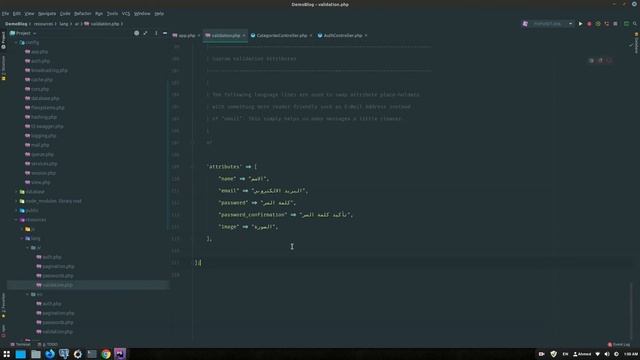This screenshot has height=360, width=640.
Task: Open the VCS menu
Action: [126, 13]
